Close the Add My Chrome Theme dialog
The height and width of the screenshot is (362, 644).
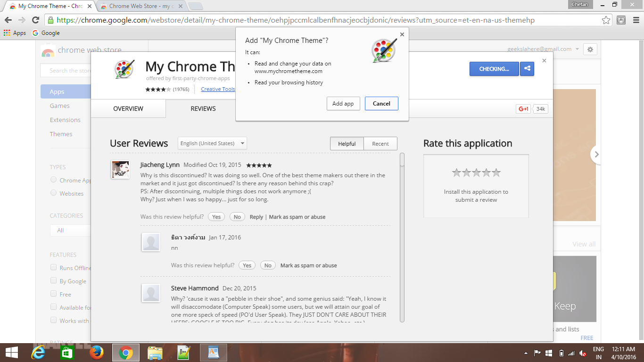(402, 34)
